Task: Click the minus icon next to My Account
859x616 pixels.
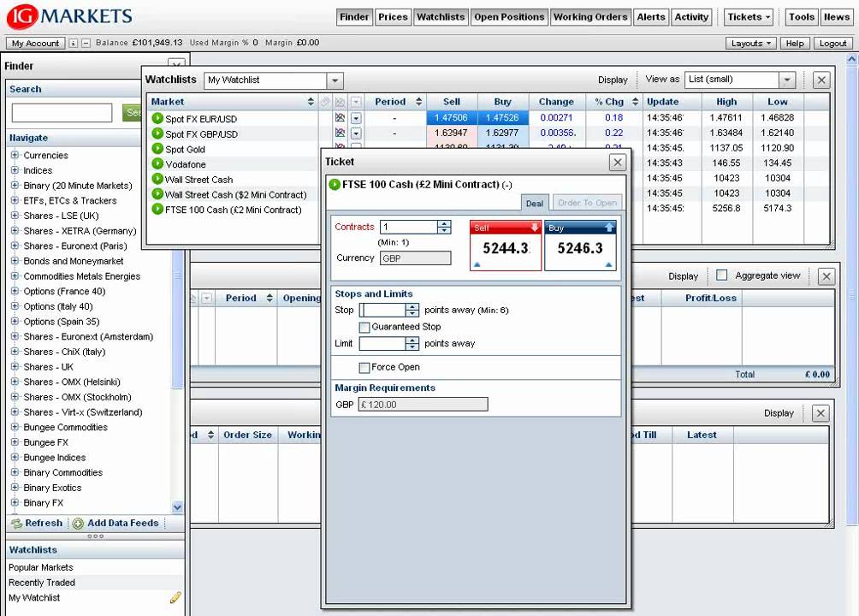Action: [x=86, y=43]
